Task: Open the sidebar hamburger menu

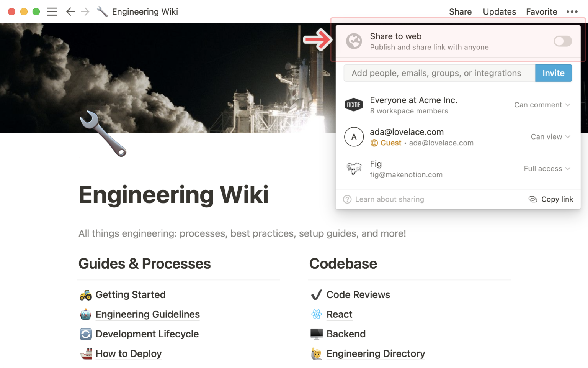Action: tap(52, 12)
